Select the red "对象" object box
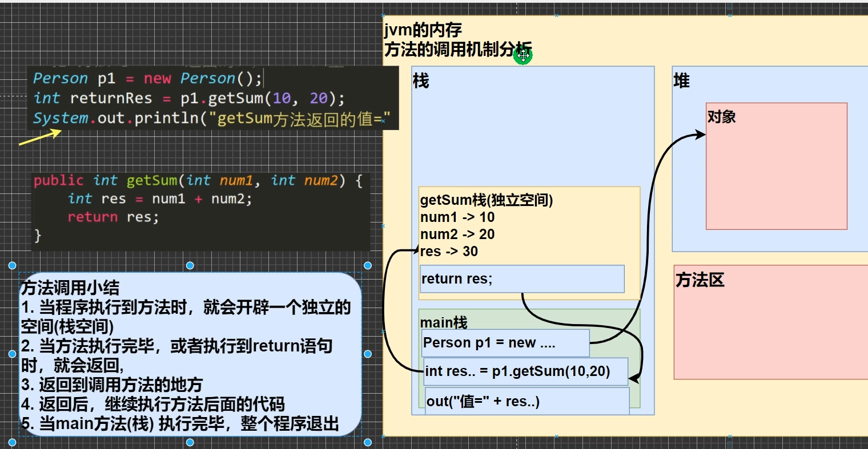The width and height of the screenshot is (868, 449). point(777,166)
